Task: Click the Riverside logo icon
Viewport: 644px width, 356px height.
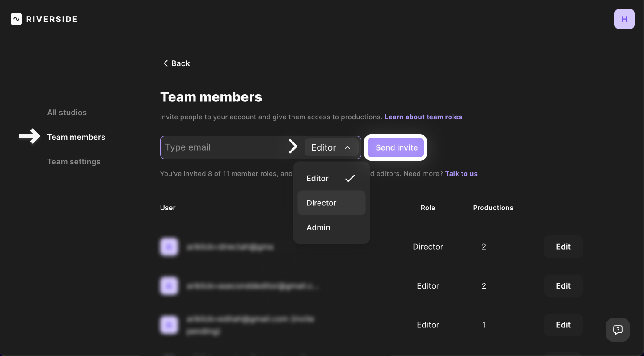Action: click(x=16, y=19)
